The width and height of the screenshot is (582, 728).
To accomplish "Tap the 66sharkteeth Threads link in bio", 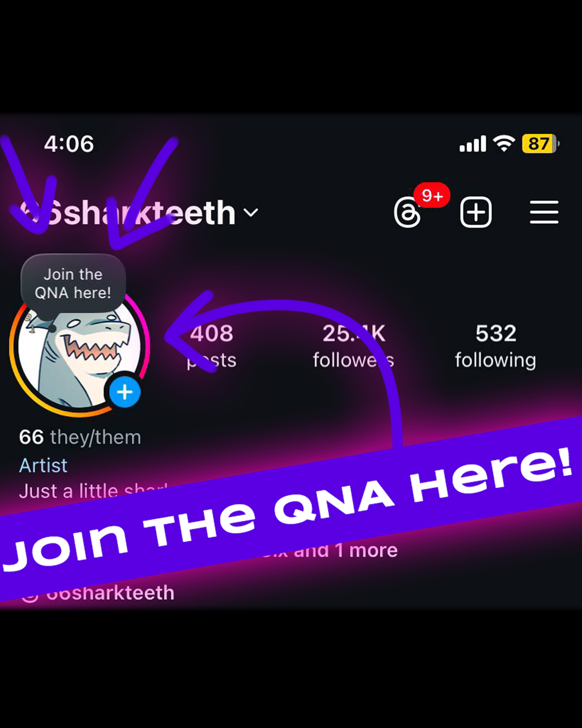I will [98, 593].
